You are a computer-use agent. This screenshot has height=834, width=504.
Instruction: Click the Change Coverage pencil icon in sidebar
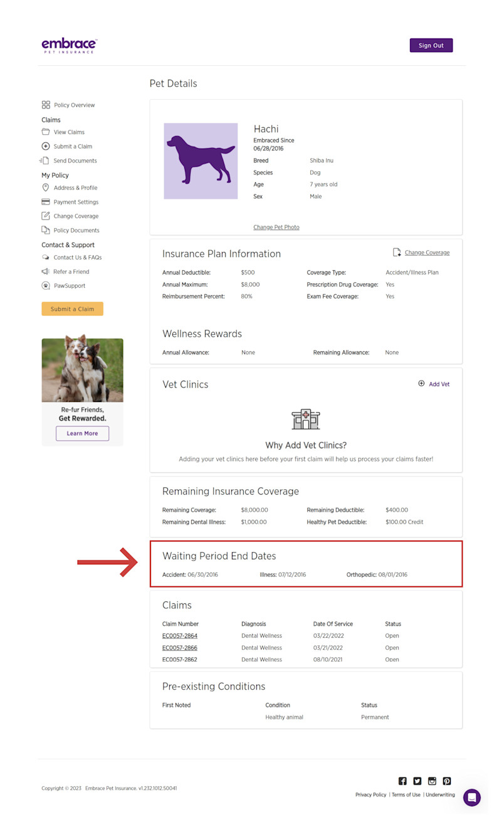(x=46, y=216)
